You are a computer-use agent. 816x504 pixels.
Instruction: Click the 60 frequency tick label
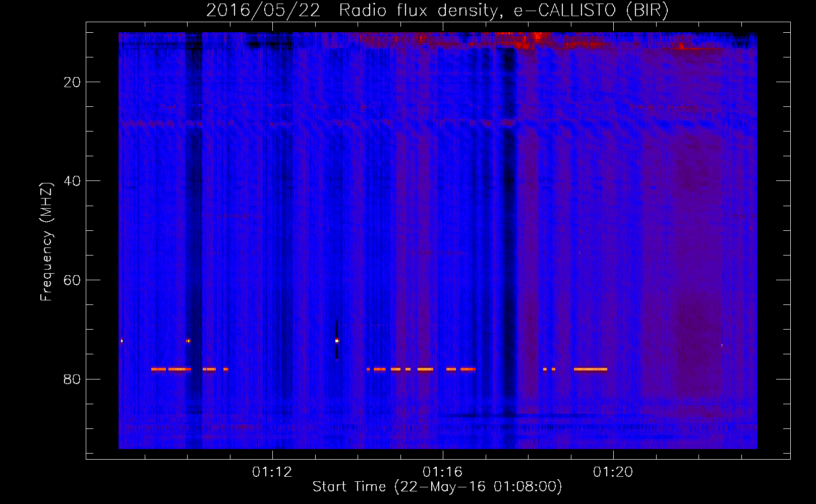pos(72,280)
